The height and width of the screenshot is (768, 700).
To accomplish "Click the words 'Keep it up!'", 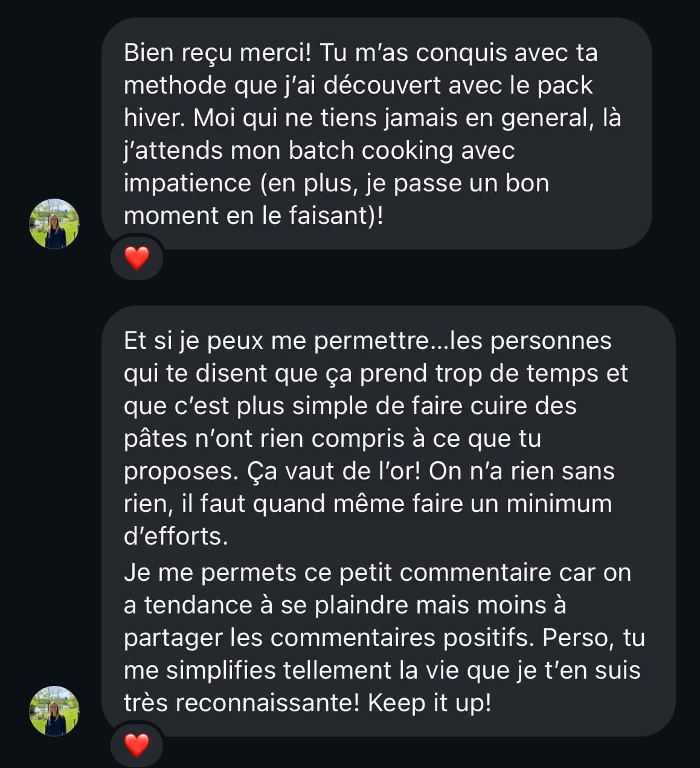I will point(429,703).
